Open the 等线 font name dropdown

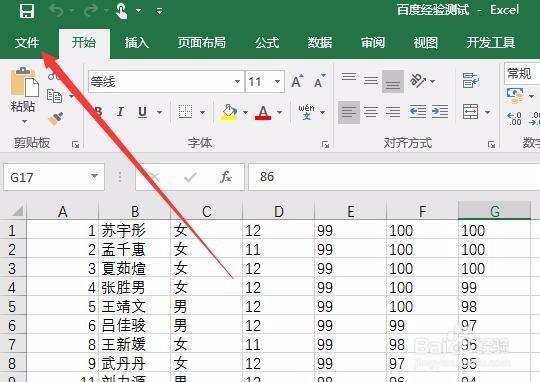tap(237, 82)
